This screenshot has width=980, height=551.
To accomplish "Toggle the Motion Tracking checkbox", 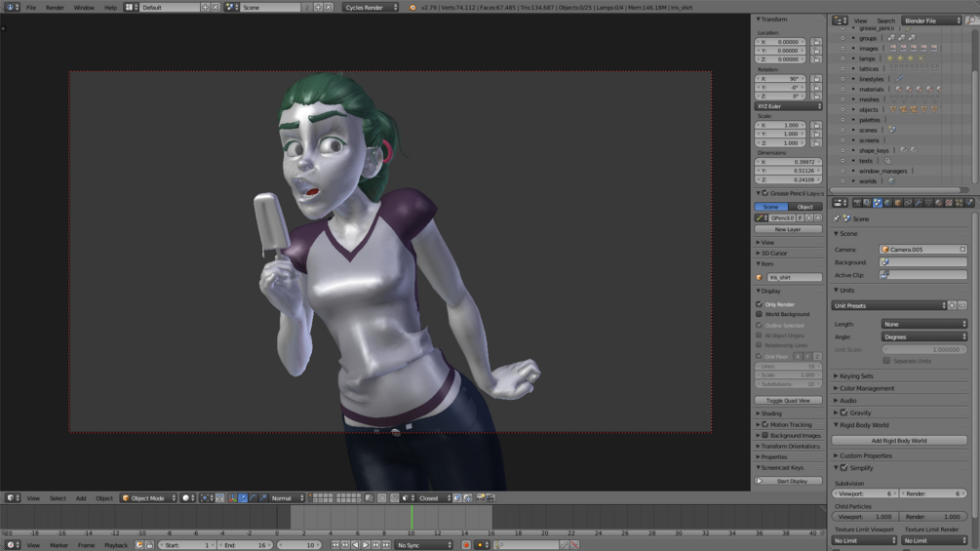I will click(765, 424).
